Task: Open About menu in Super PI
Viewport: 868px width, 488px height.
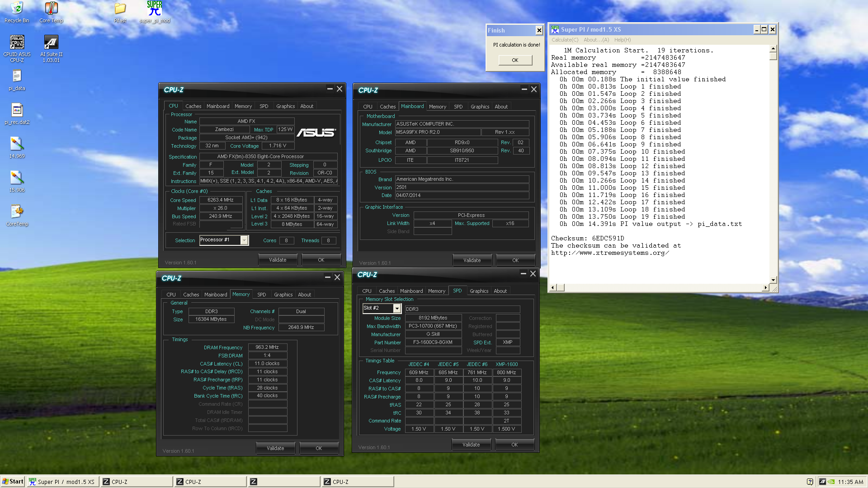Action: [596, 40]
